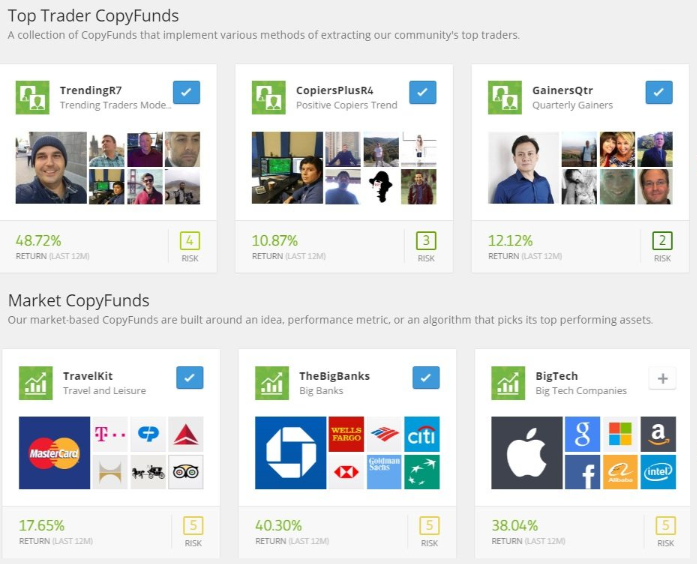
Task: Select the HSBC logo tile
Action: click(x=346, y=472)
